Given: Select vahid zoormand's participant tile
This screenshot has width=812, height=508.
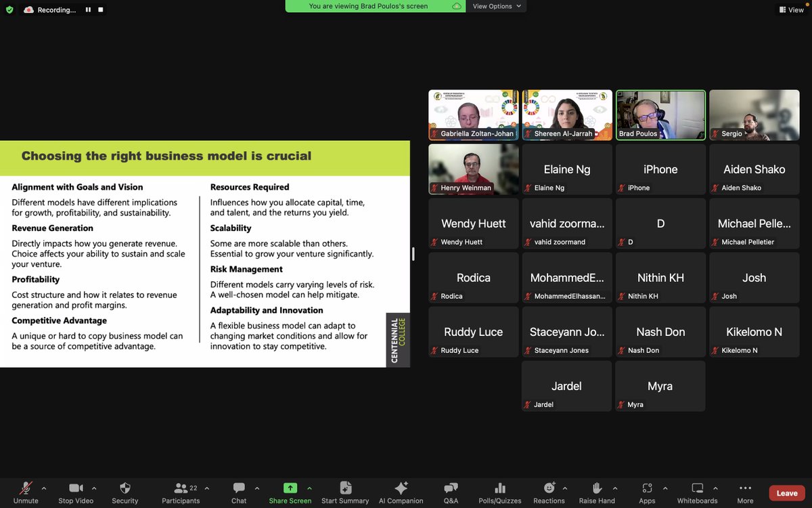Looking at the screenshot, I should click(567, 224).
